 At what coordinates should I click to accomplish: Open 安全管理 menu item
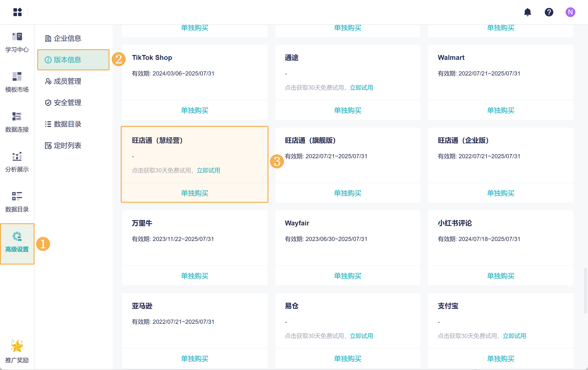(x=67, y=102)
